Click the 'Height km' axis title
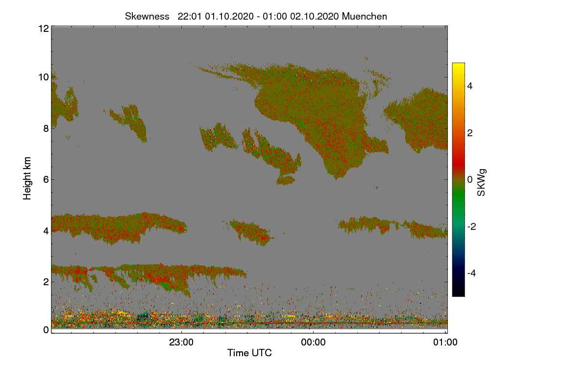The image size is (588, 392). (x=27, y=178)
